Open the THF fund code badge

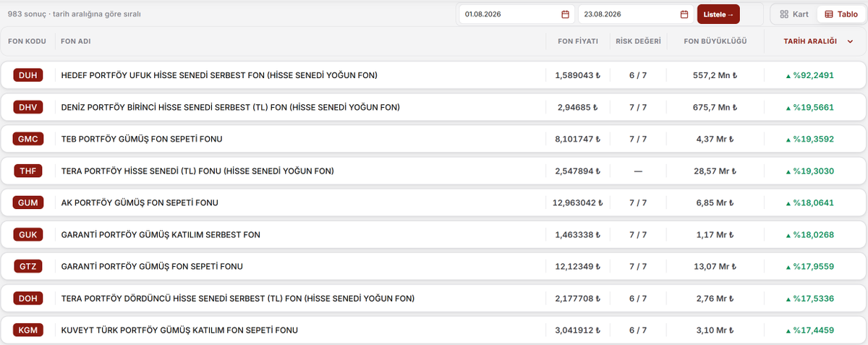(x=28, y=171)
